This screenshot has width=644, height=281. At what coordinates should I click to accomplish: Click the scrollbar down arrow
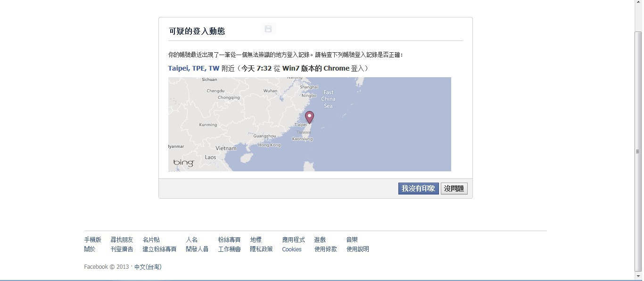638,276
